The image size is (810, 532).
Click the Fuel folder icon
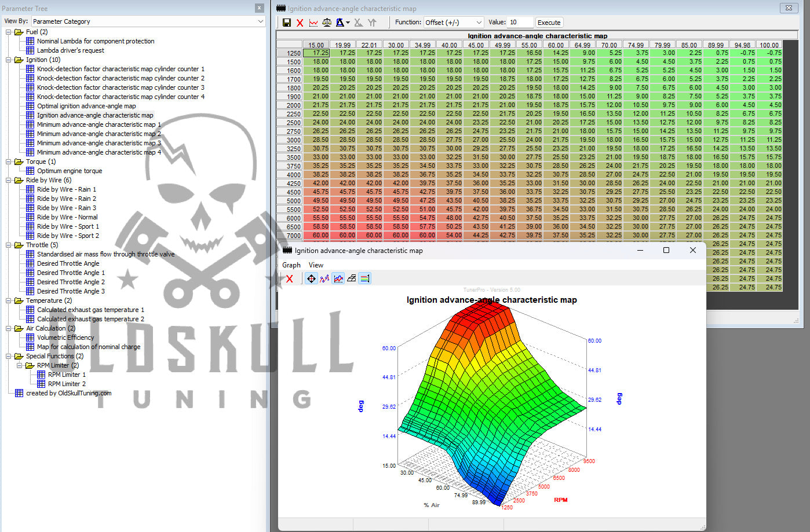19,32
